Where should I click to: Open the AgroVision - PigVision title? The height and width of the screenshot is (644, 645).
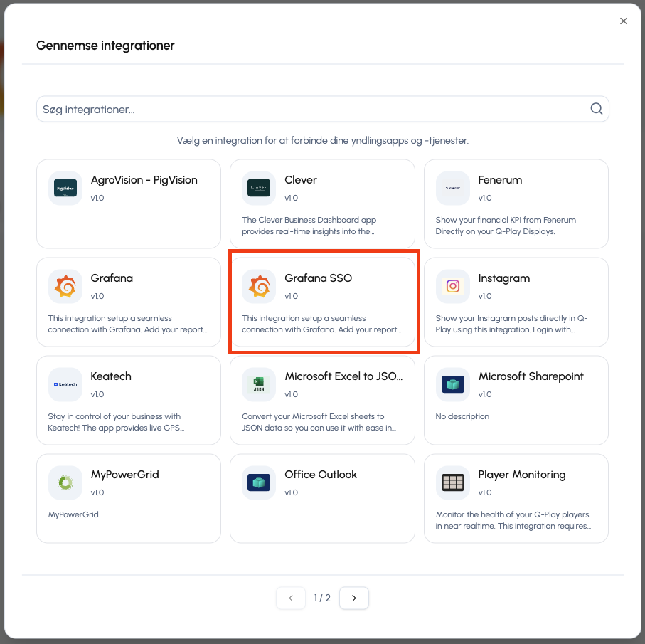(144, 180)
